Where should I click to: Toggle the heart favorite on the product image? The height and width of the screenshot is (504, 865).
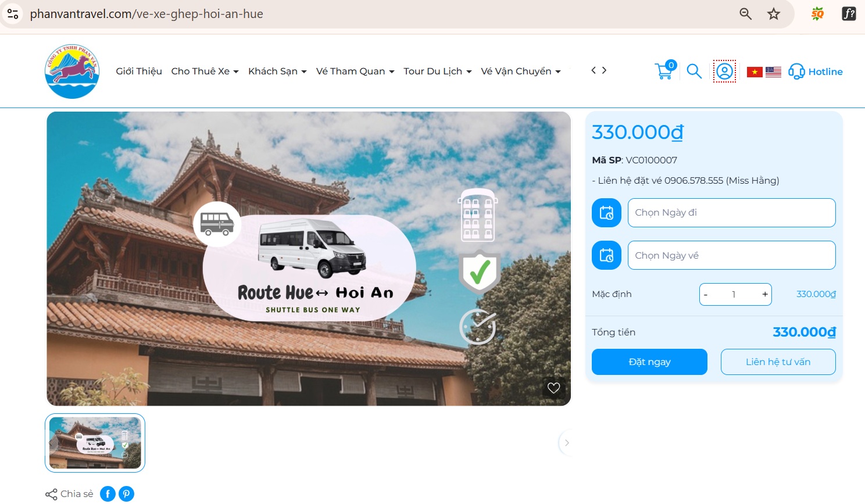pyautogui.click(x=553, y=388)
